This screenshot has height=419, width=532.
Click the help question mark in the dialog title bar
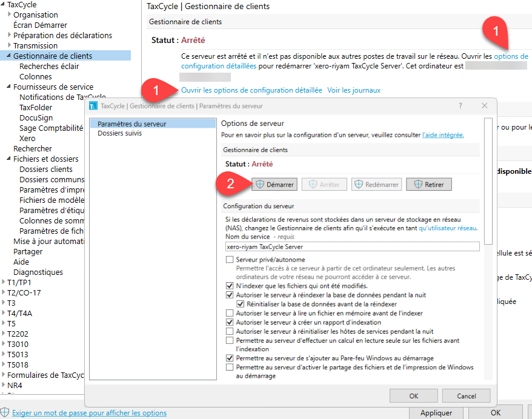coord(461,106)
